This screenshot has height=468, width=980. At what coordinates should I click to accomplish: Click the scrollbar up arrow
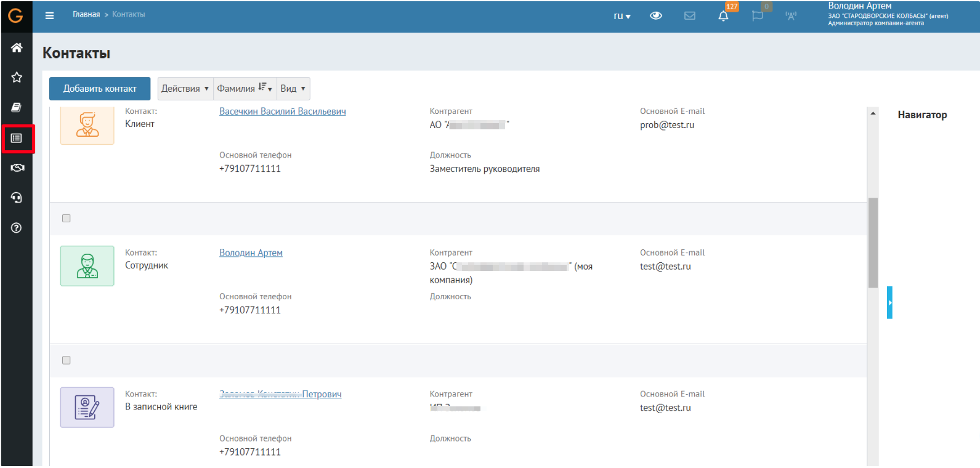click(873, 113)
